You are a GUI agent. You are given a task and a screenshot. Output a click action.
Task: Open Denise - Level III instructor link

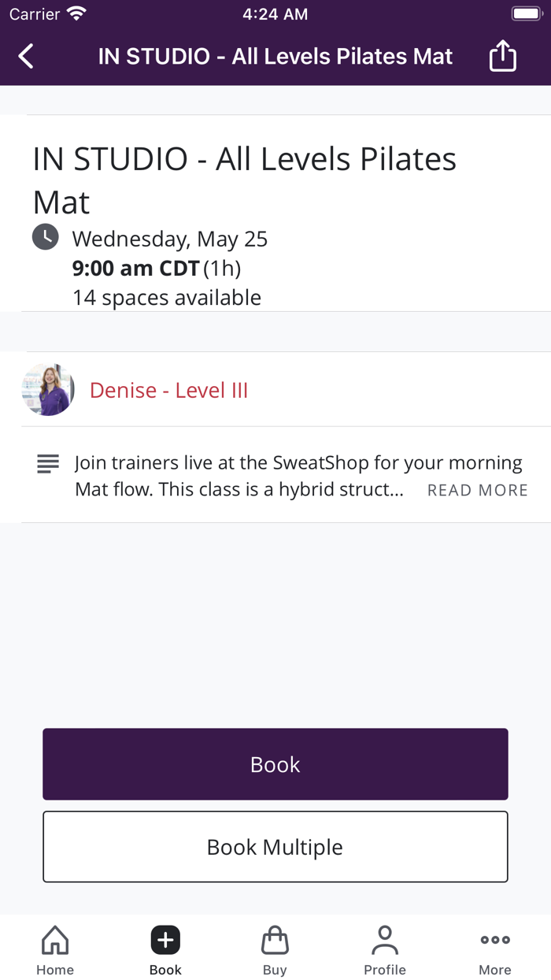[x=168, y=390]
